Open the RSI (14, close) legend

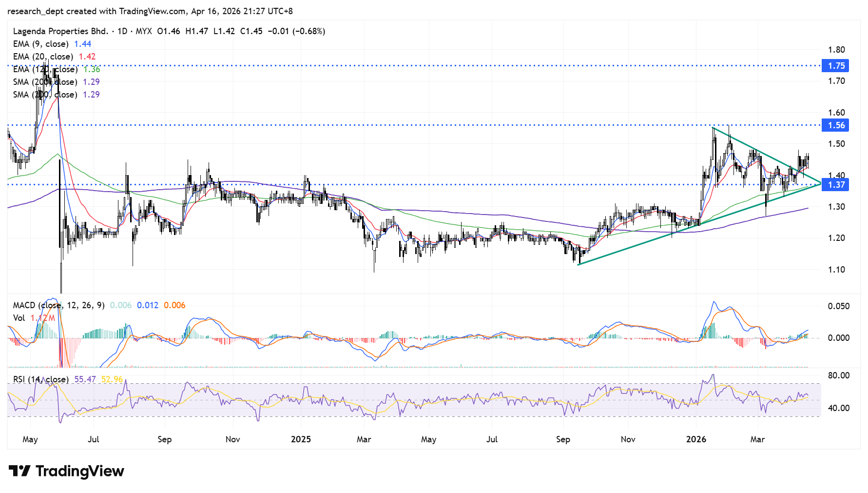coord(40,379)
